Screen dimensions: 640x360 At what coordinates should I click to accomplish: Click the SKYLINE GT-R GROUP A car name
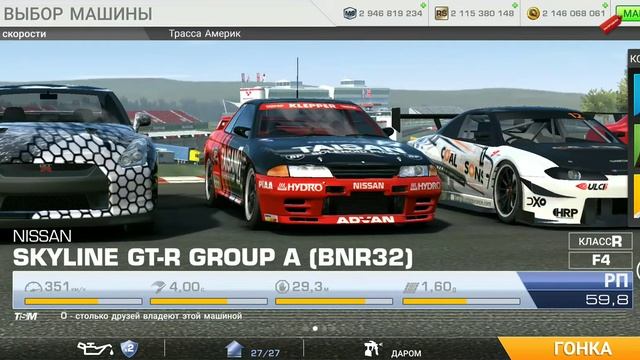213,258
